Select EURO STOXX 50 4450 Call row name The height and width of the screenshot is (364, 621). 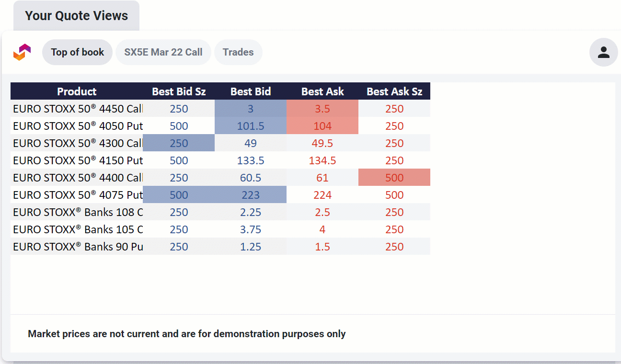point(77,109)
